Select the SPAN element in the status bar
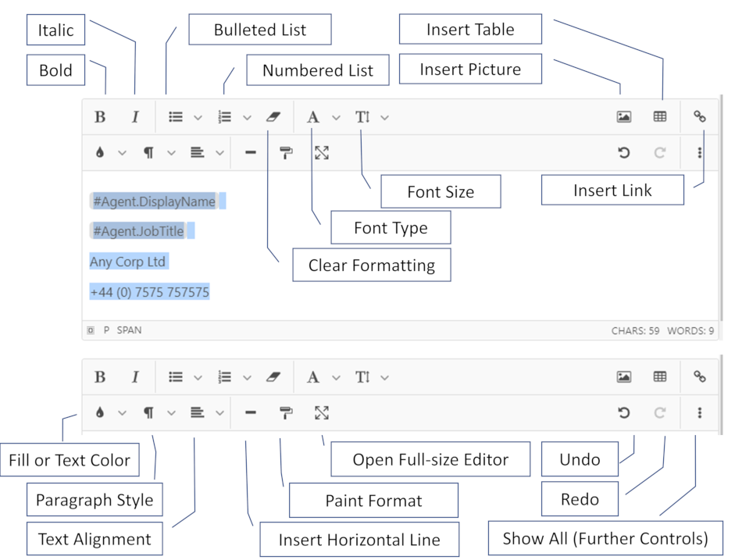735x560 pixels. coord(129,330)
